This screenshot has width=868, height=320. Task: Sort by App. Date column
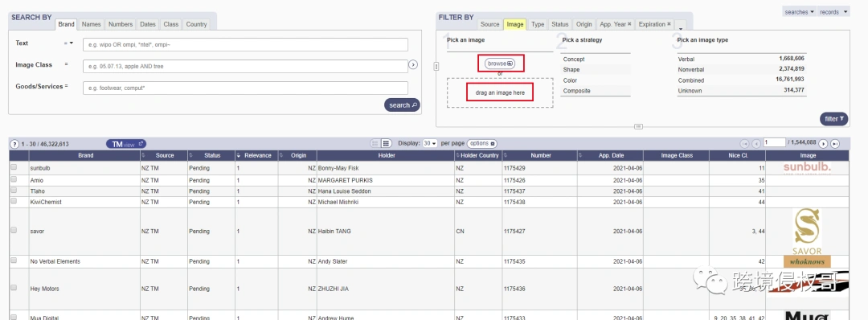[611, 155]
